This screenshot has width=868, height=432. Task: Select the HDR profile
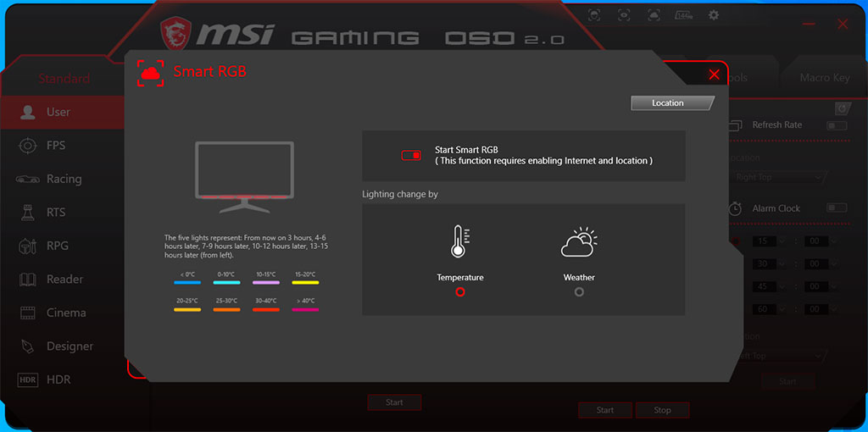62,379
